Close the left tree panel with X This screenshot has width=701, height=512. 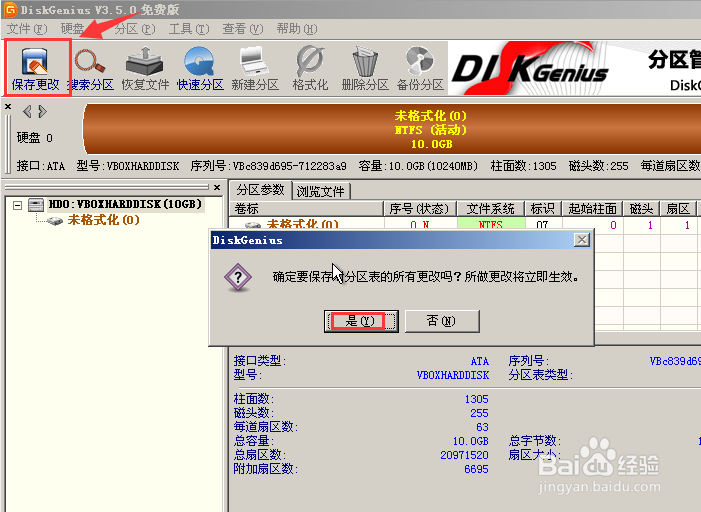click(217, 187)
